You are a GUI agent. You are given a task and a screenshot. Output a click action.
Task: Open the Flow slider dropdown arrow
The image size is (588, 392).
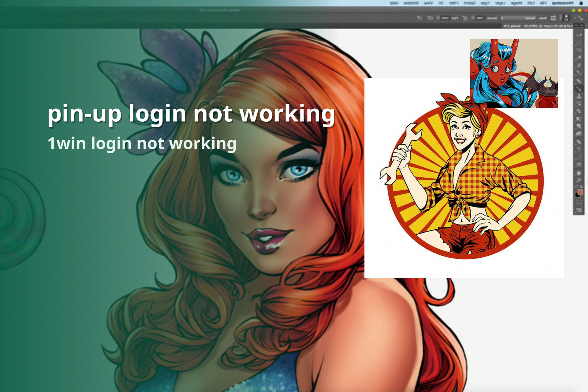point(438,18)
